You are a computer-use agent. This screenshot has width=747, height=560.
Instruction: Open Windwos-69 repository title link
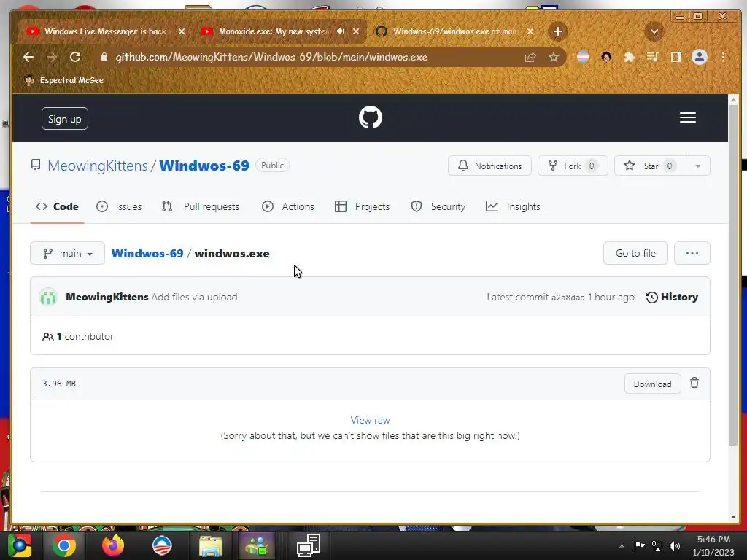tap(204, 166)
